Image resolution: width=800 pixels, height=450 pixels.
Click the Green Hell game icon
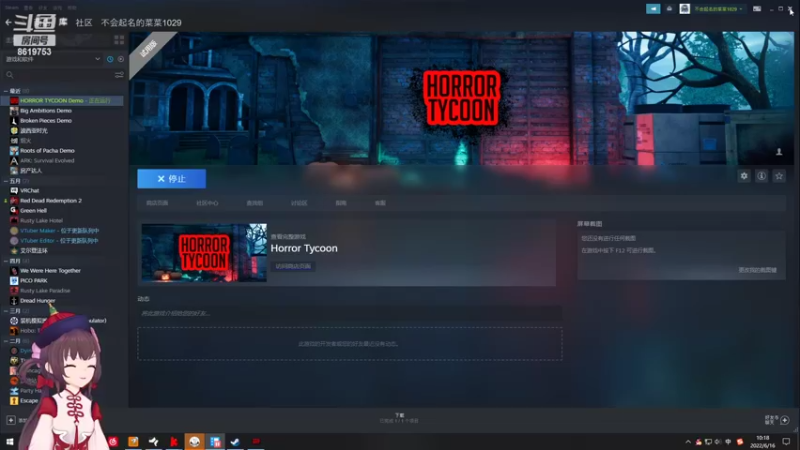click(x=14, y=210)
